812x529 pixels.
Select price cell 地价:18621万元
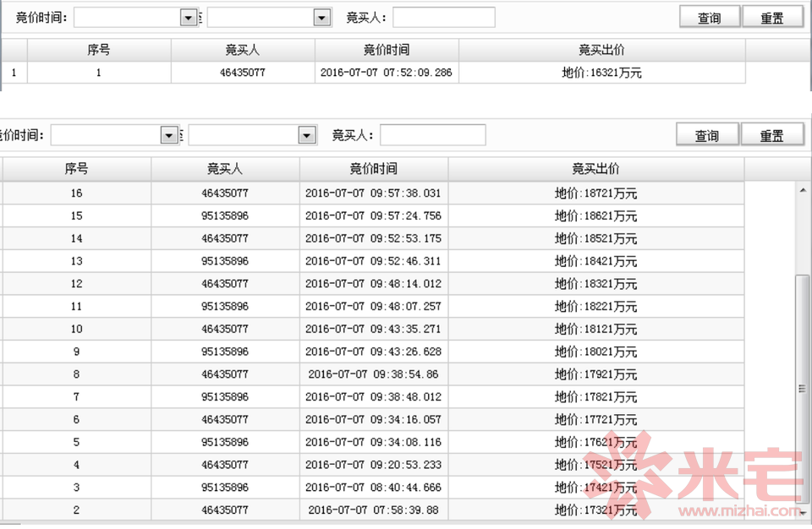click(596, 215)
